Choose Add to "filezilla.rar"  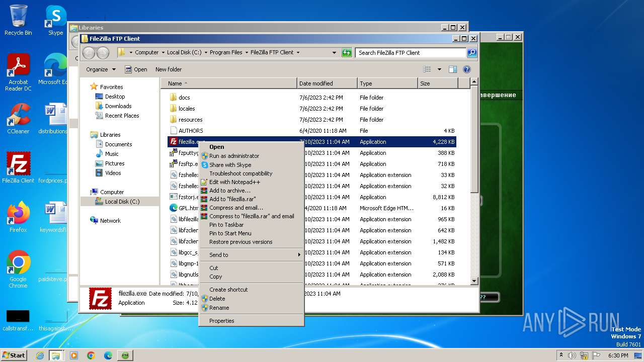tap(252, 199)
